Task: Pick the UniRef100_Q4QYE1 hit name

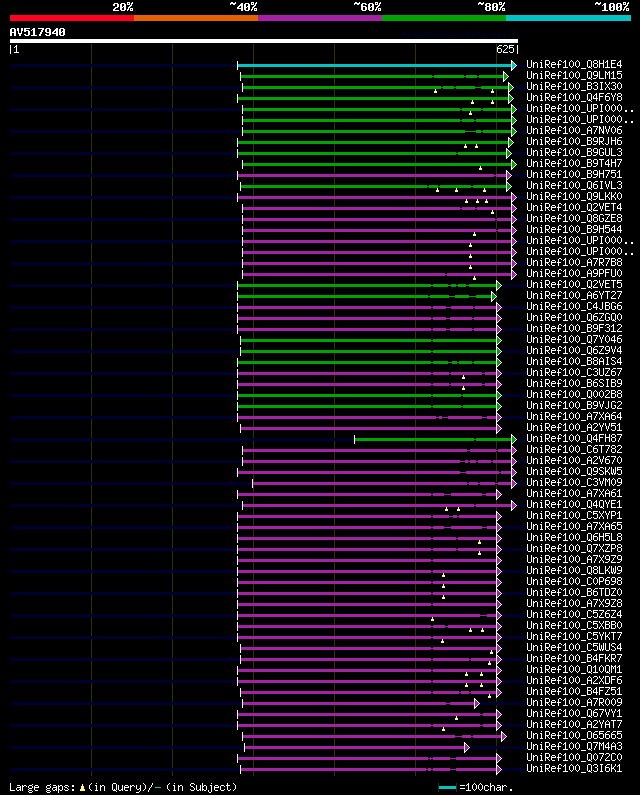Action: [574, 504]
